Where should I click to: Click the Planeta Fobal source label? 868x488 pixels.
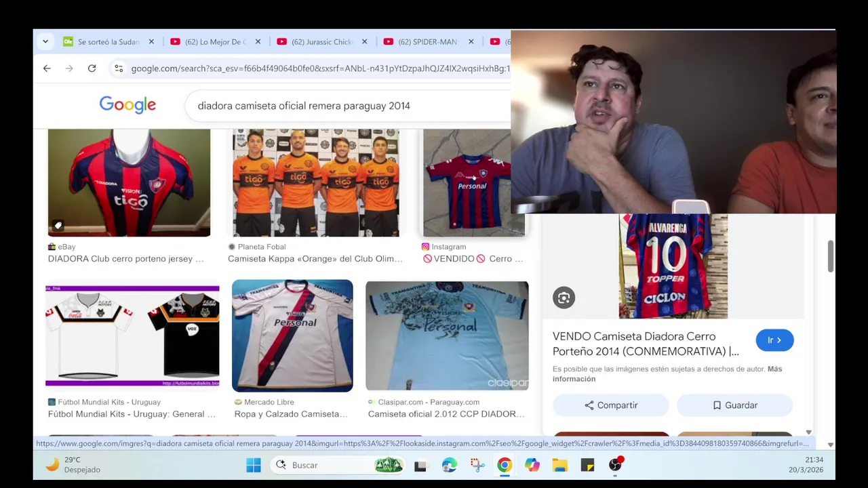(257, 247)
